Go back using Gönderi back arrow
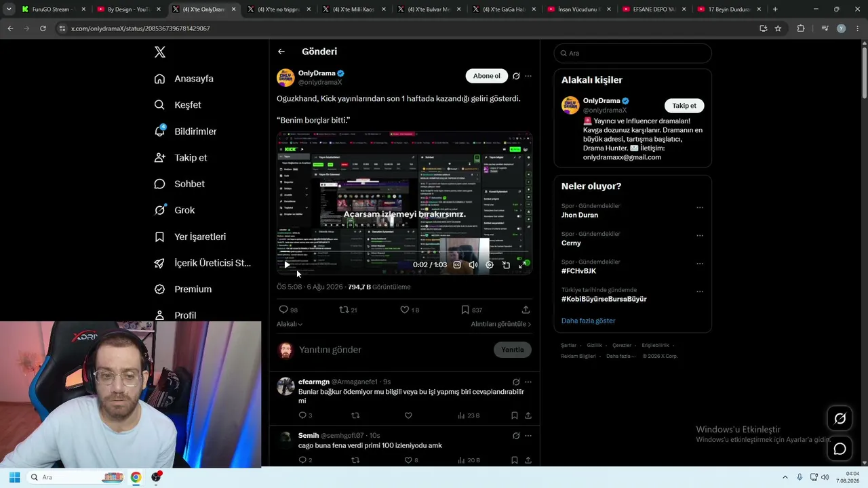The height and width of the screenshot is (488, 868). pos(281,52)
